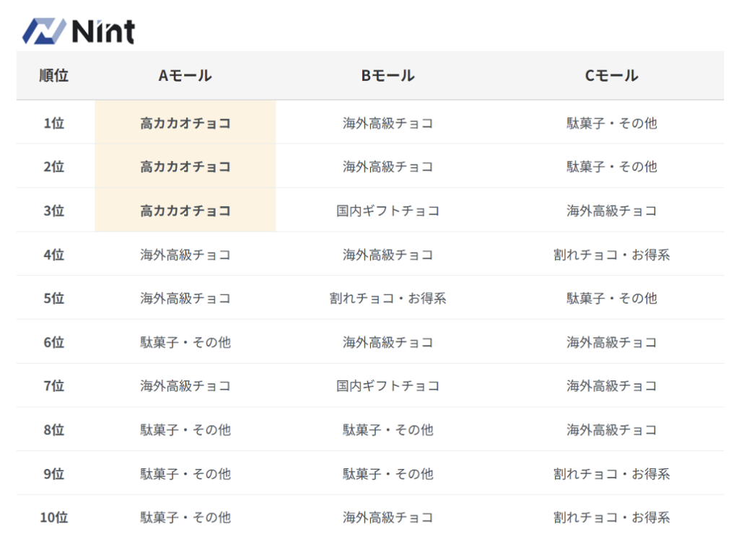739x560 pixels.
Task: Click the 5位 rank label
Action: point(54,298)
